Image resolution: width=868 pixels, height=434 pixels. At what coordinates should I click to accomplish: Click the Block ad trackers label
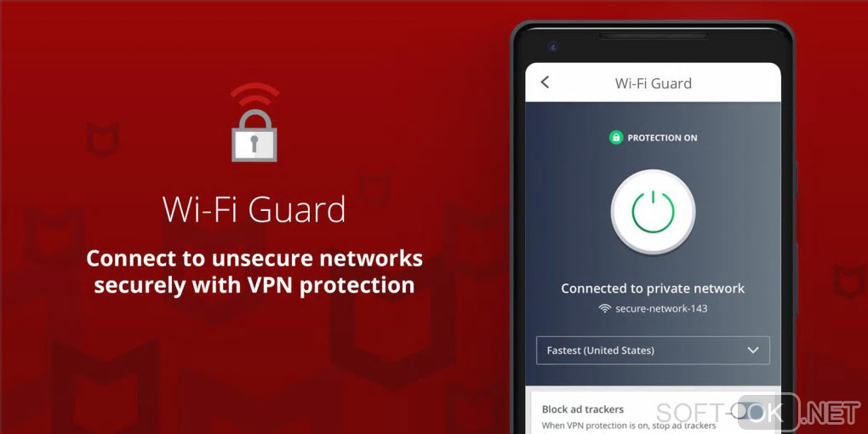click(x=582, y=409)
